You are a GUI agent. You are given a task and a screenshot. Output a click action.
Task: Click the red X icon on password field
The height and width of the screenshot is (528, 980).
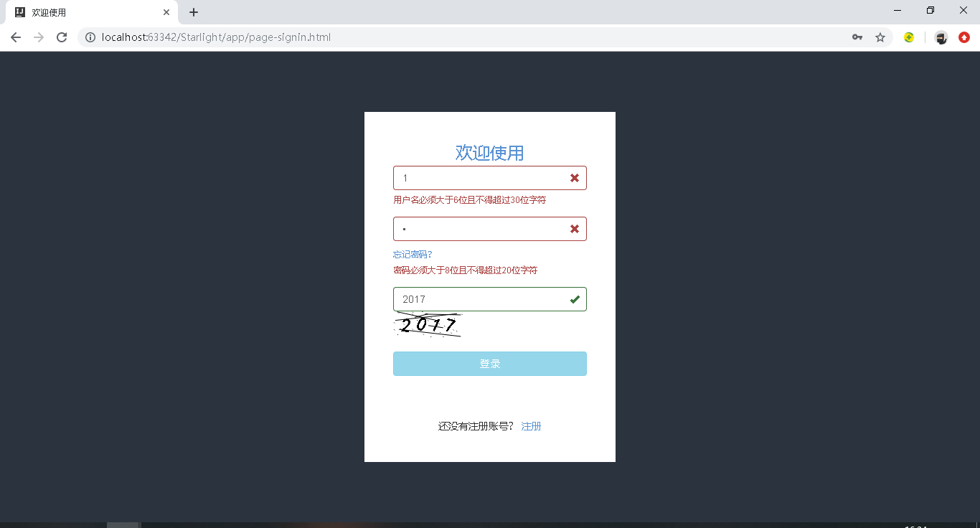point(574,229)
